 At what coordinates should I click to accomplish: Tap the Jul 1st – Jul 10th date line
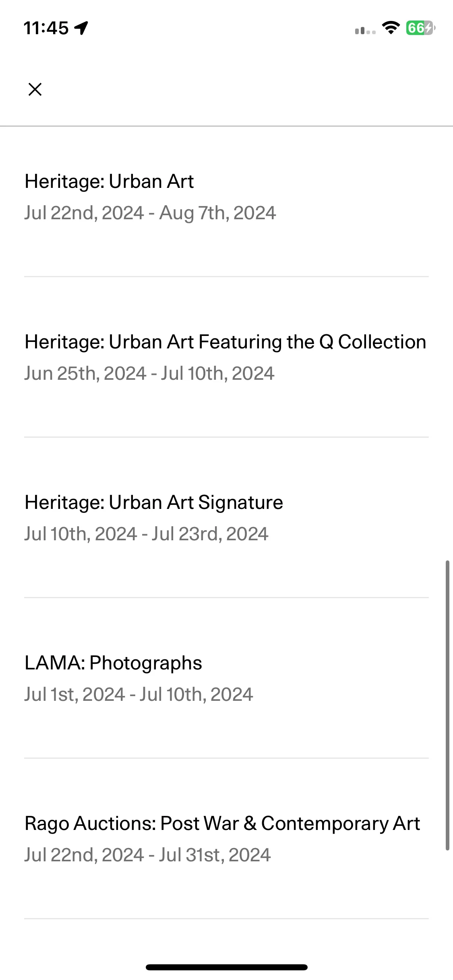(x=139, y=694)
